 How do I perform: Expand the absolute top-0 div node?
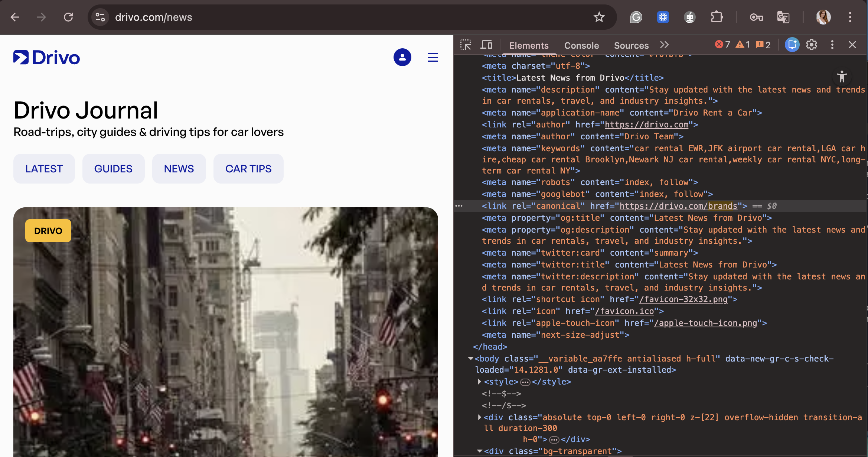(480, 417)
